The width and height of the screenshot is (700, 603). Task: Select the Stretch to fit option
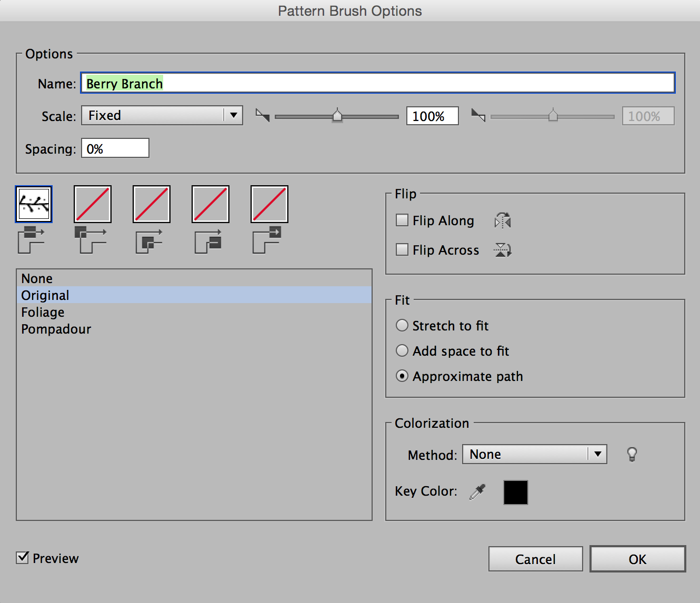[402, 326]
